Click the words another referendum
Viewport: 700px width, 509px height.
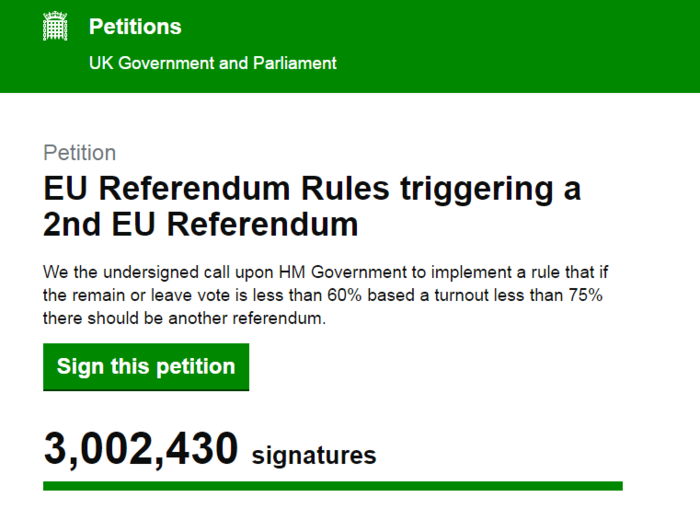coord(264,319)
